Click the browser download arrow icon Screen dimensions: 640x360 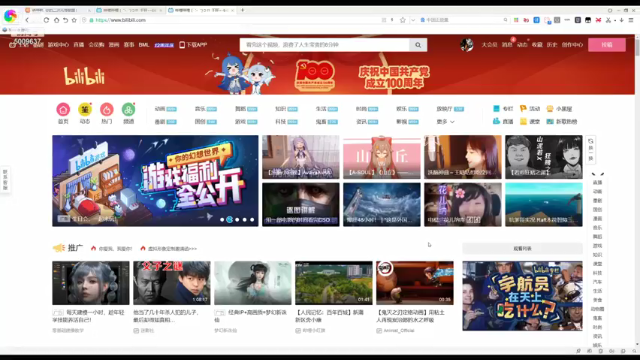pyautogui.click(x=621, y=20)
